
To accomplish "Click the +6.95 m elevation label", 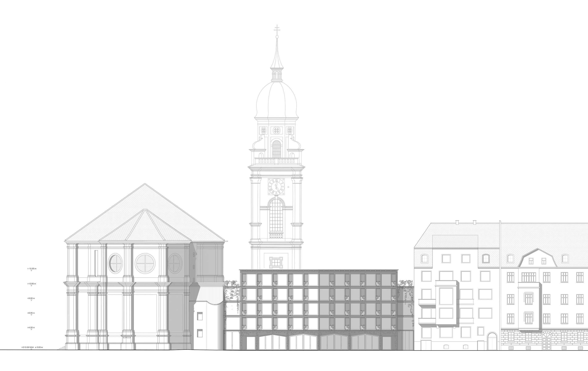I will 31,313.
